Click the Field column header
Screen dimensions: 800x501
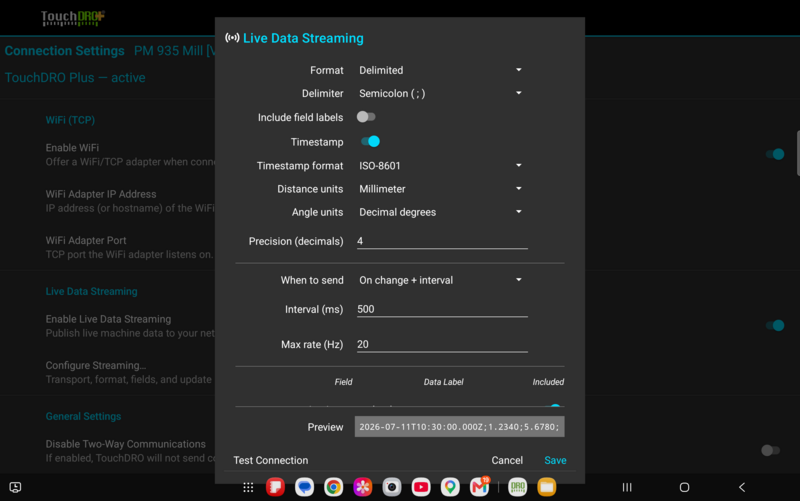pos(343,382)
